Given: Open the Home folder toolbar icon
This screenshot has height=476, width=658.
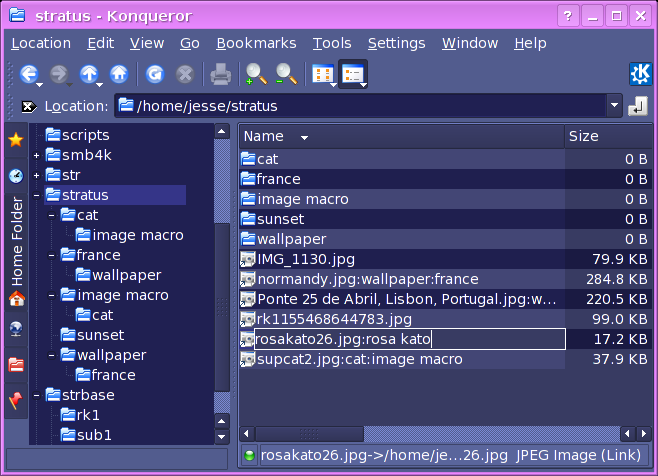Looking at the screenshot, I should click(x=119, y=75).
